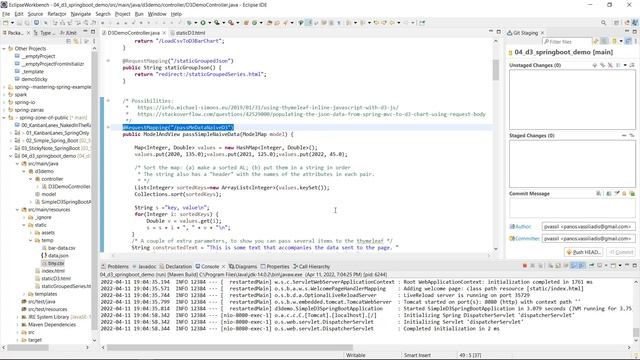The image size is (640, 360).
Task: Click the Debug bug toolbar icon
Action: coord(189,23)
